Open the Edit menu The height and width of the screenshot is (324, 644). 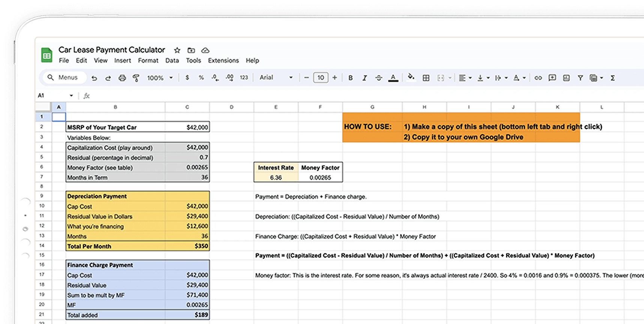(x=81, y=61)
